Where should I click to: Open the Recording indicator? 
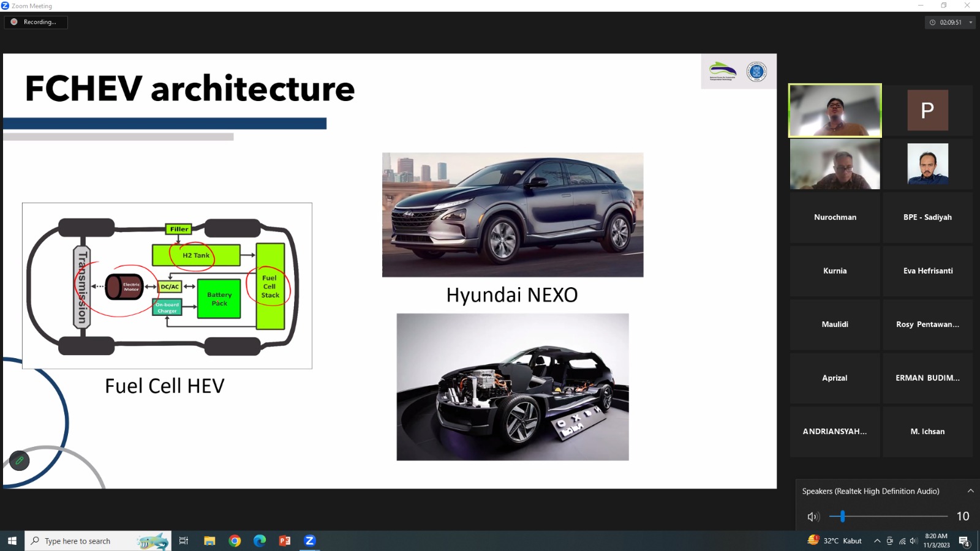pos(36,22)
